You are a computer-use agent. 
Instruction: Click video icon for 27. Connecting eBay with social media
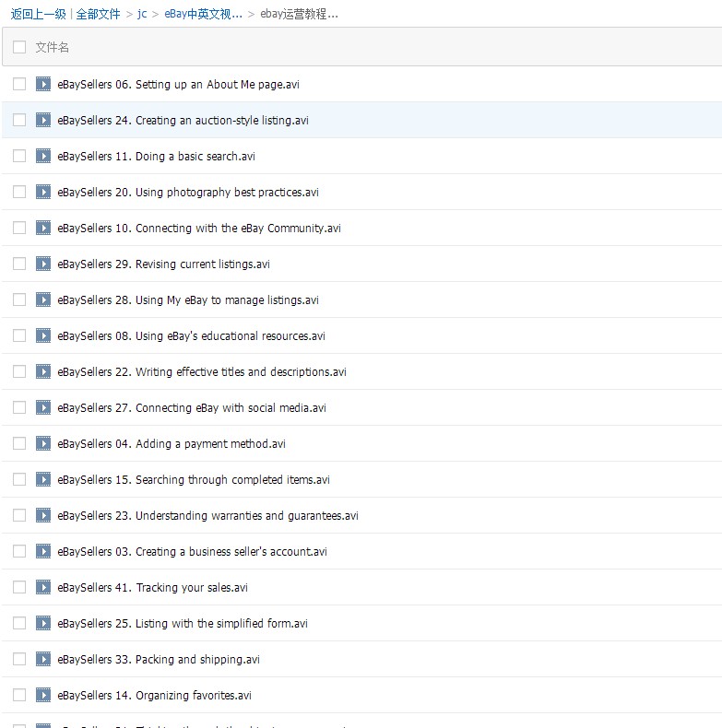tap(43, 407)
